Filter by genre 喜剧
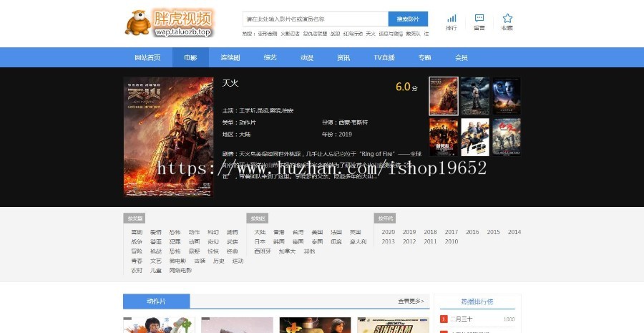The height and width of the screenshot is (333, 644). (x=137, y=232)
